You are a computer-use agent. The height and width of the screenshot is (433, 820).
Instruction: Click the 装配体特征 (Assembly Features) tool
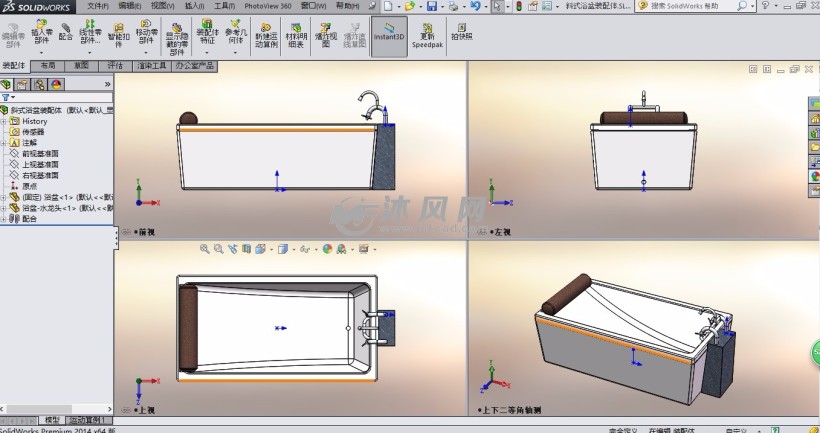(x=207, y=32)
